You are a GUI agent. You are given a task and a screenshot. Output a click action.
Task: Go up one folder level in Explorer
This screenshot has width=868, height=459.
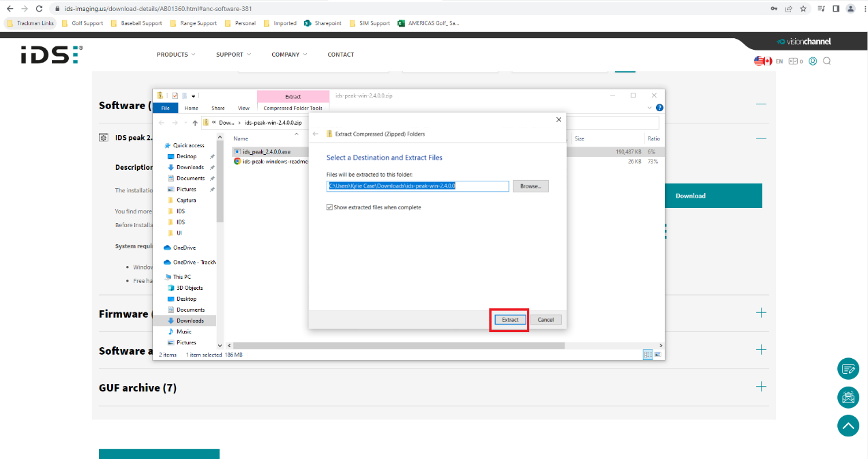pyautogui.click(x=195, y=123)
